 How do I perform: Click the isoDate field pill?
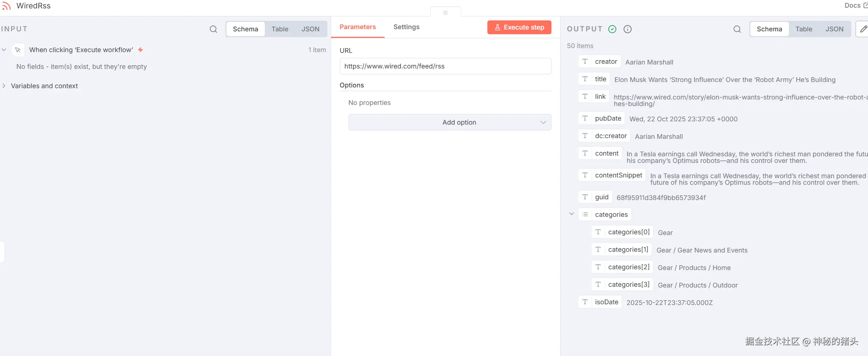[x=600, y=302]
